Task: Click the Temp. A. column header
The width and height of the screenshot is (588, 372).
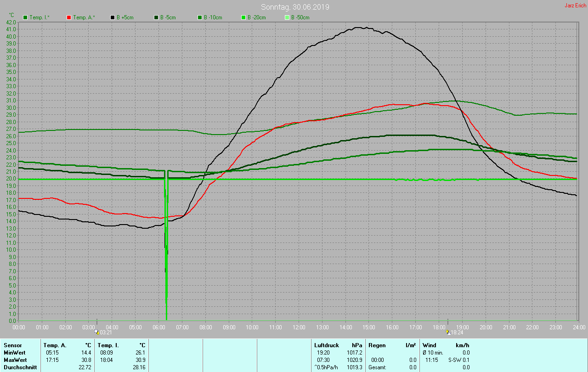Action: (x=55, y=345)
